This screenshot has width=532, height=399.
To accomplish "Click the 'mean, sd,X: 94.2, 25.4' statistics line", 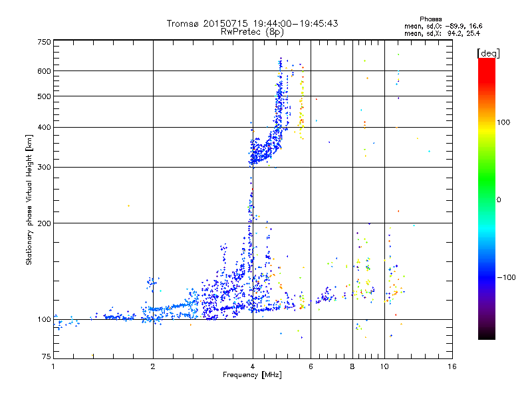I will (442, 34).
